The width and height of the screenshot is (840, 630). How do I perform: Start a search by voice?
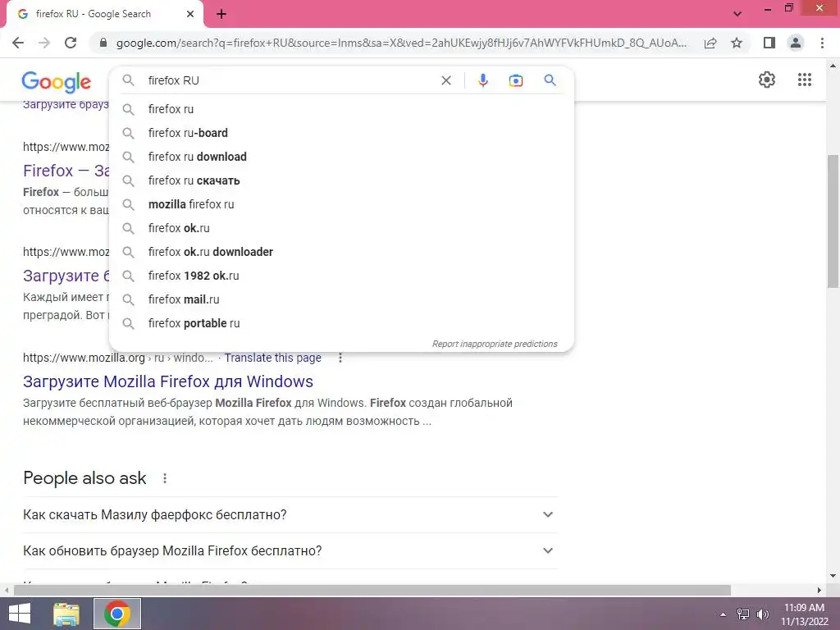(482, 80)
